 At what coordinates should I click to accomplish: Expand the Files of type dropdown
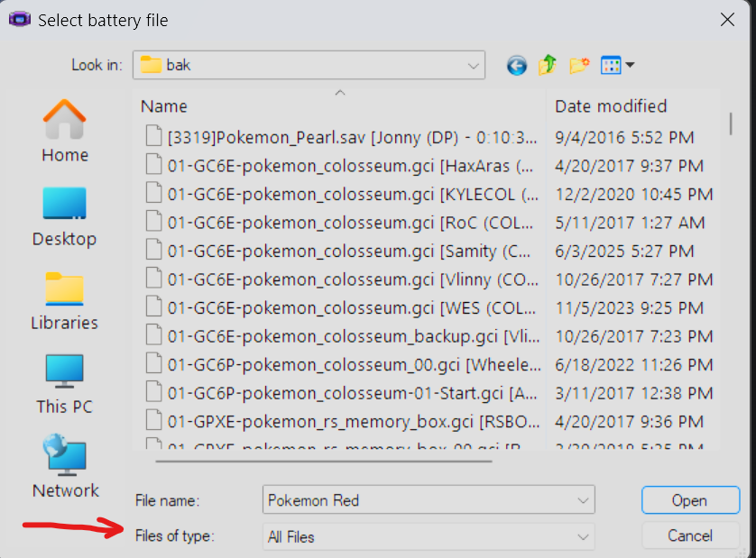[582, 536]
